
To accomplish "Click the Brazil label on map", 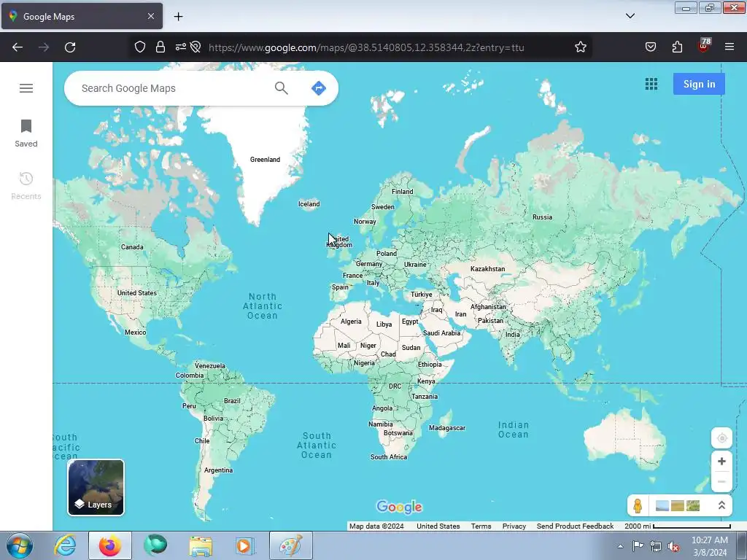I will pyautogui.click(x=232, y=401).
